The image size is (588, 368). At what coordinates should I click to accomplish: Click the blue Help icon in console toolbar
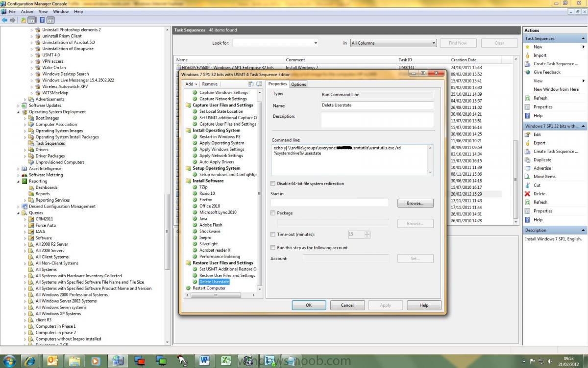pos(42,20)
